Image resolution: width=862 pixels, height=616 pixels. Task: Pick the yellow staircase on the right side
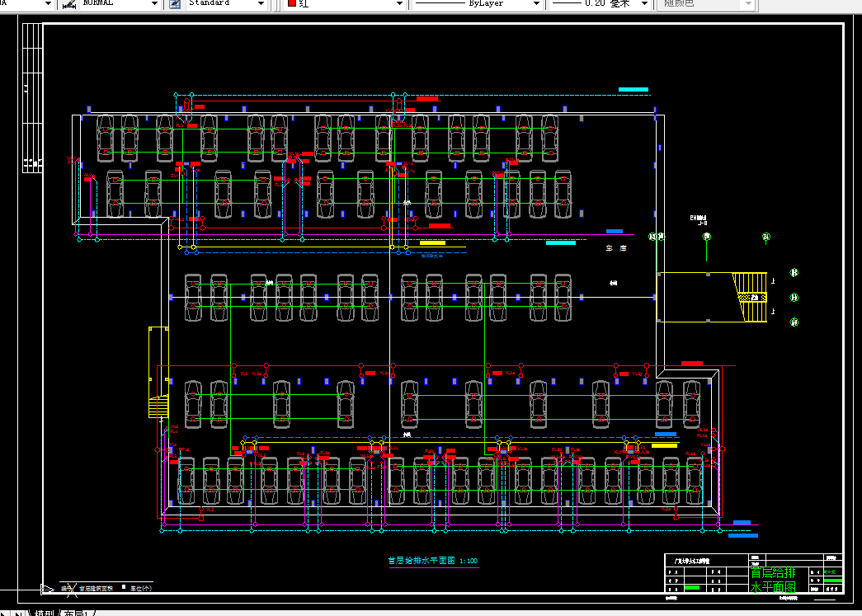751,297
